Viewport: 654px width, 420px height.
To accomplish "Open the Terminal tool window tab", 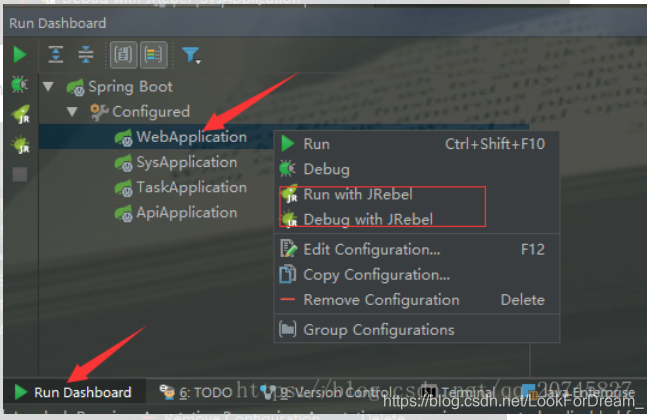I will (x=457, y=392).
